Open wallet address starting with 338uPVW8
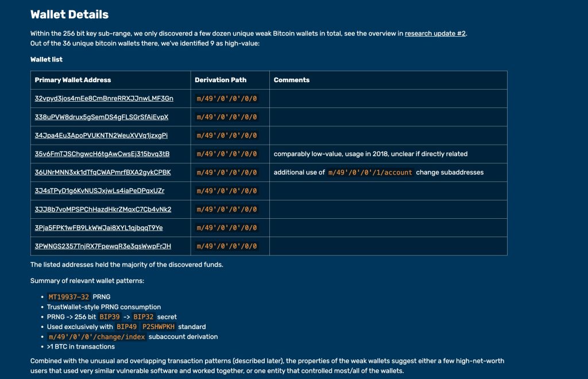The image size is (588, 379). coord(102,117)
